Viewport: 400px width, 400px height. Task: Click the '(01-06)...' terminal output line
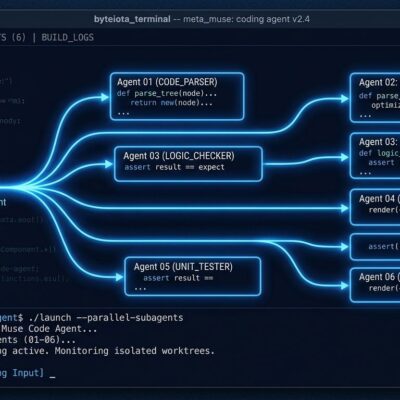pyautogui.click(x=49, y=340)
